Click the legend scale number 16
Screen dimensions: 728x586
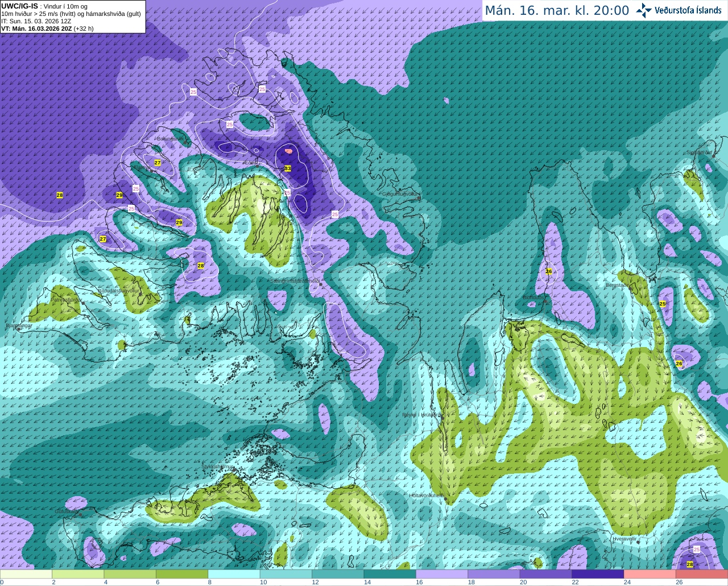[x=419, y=582]
